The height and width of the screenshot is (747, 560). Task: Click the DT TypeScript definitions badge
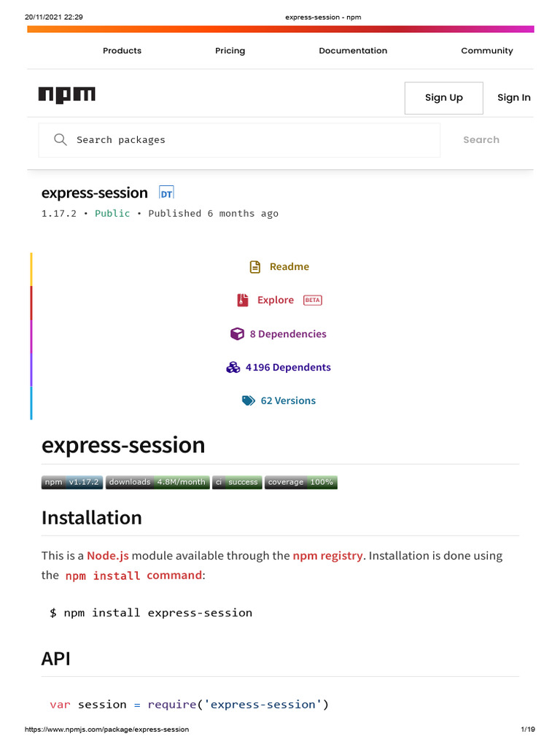tap(166, 193)
